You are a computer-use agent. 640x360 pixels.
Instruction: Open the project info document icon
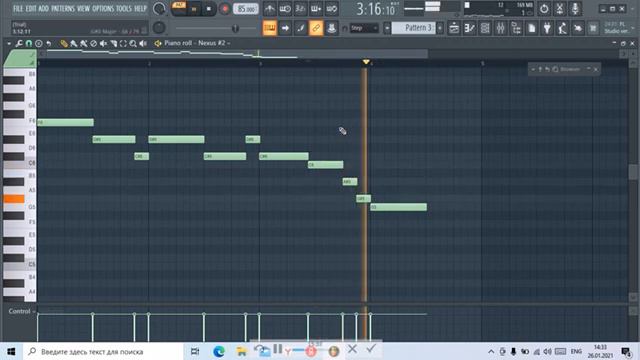click(531, 28)
